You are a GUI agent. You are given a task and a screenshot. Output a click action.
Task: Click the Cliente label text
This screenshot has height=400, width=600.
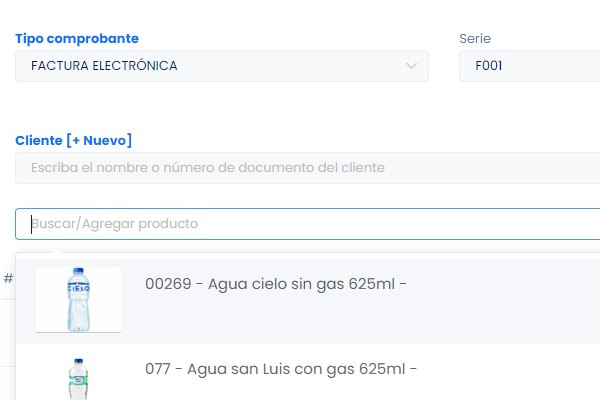[x=38, y=140]
